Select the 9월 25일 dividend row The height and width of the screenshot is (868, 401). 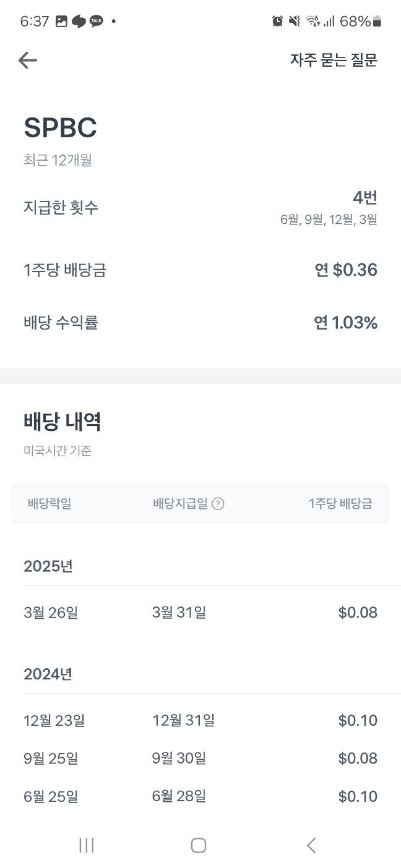click(200, 759)
